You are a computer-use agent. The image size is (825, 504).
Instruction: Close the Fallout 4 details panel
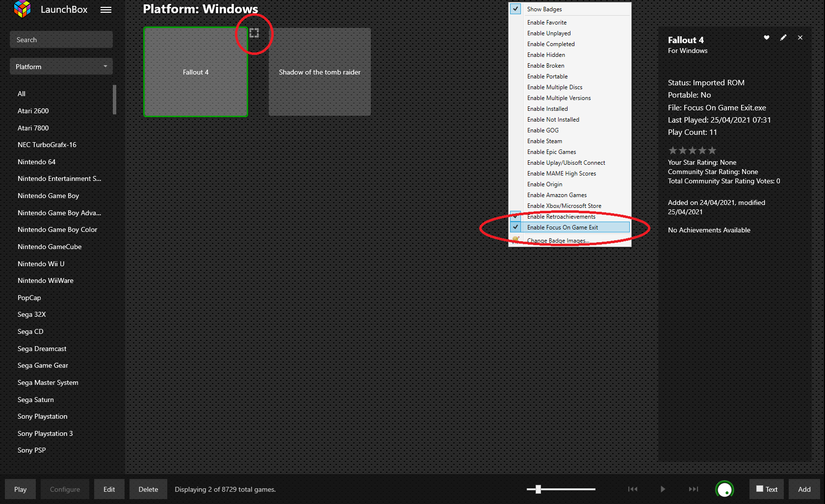800,38
